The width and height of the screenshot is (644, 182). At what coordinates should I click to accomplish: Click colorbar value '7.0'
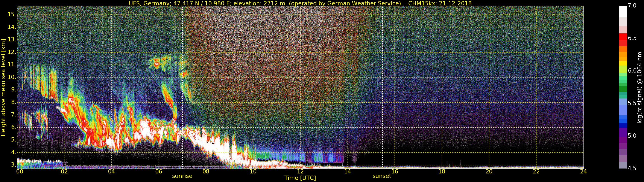click(632, 6)
